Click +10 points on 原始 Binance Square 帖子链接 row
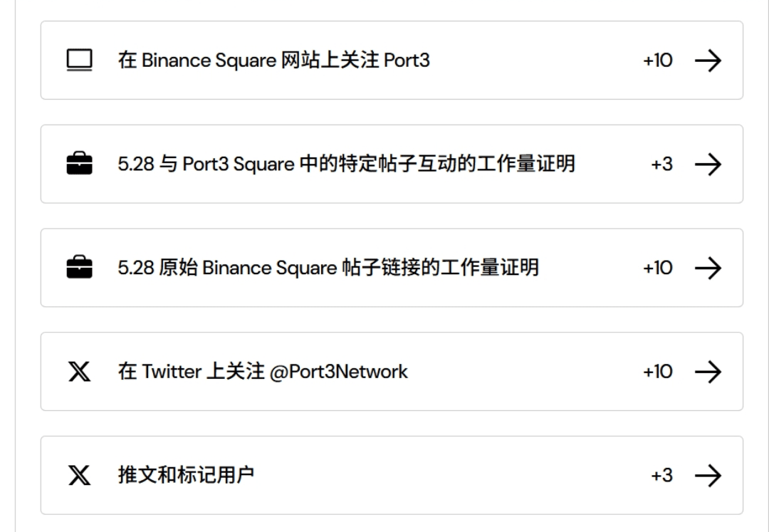 [658, 268]
